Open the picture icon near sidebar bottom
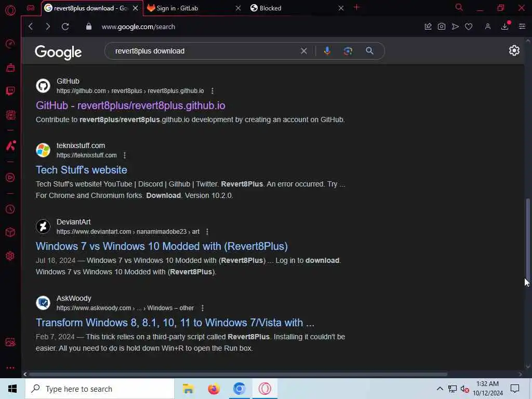 (10, 342)
